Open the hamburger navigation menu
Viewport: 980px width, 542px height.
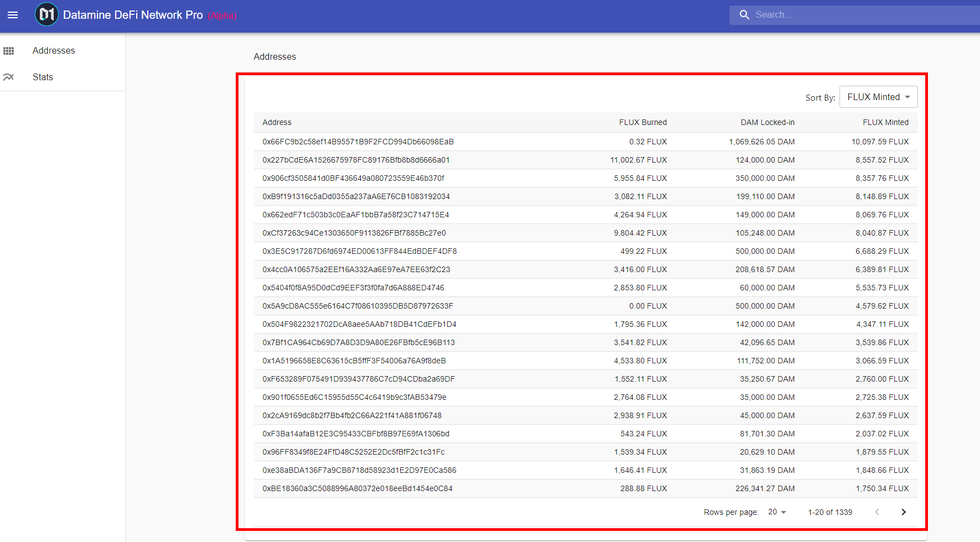tap(13, 15)
